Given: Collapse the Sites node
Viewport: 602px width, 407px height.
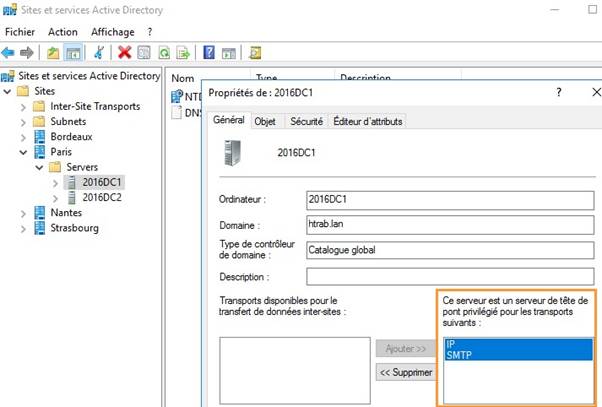Looking at the screenshot, I should 7,91.
